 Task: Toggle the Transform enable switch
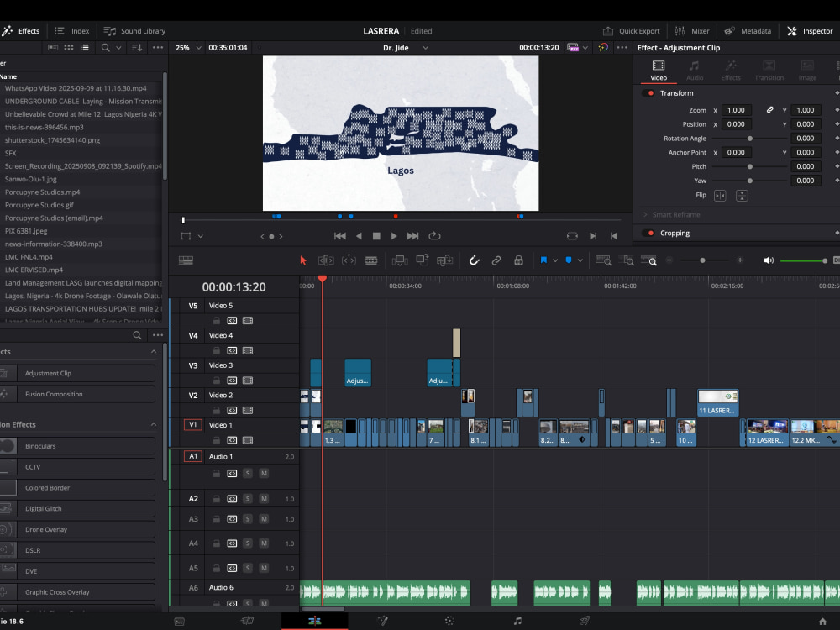648,93
